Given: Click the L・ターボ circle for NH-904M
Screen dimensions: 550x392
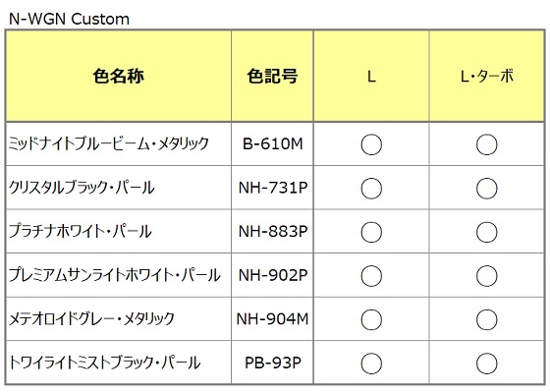Looking at the screenshot, I should tap(486, 319).
